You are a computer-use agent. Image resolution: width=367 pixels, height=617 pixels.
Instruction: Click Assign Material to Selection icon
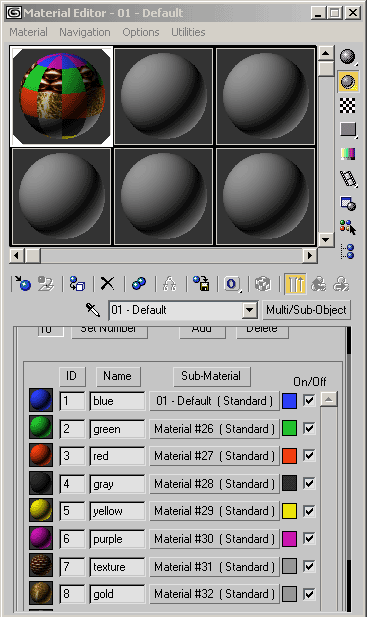point(77,284)
